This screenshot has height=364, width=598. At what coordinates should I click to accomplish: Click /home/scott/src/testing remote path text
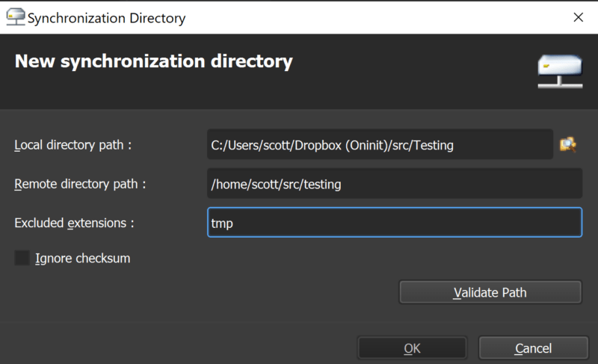pos(277,184)
